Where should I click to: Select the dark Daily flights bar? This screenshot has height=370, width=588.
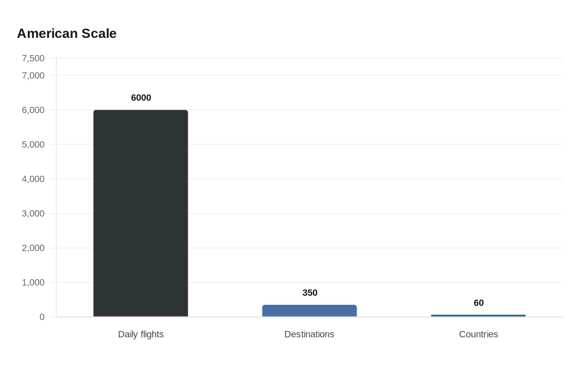(141, 213)
